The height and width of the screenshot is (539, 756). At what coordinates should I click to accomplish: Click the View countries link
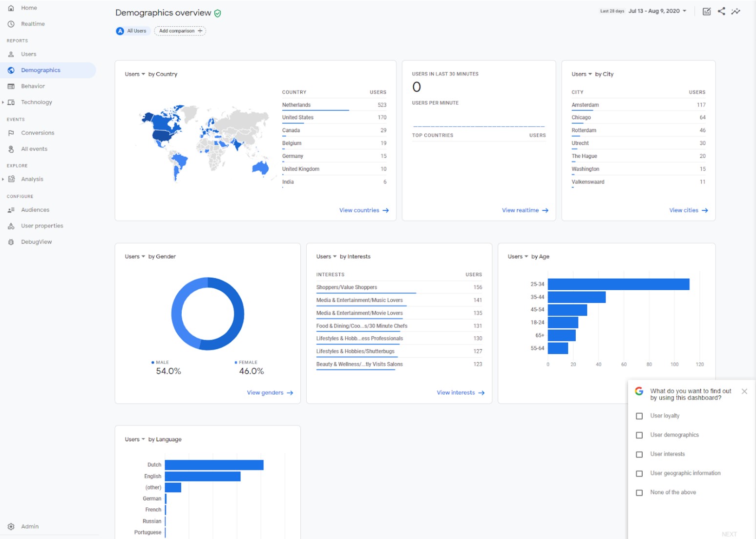click(x=364, y=210)
